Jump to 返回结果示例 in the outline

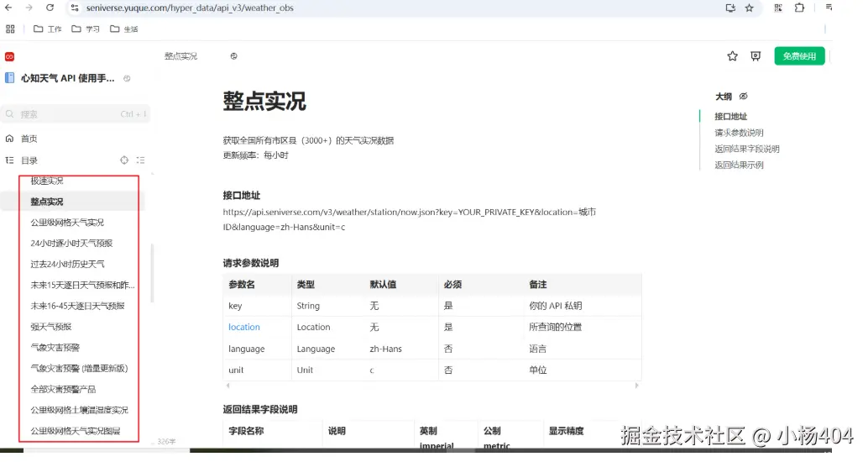(739, 165)
